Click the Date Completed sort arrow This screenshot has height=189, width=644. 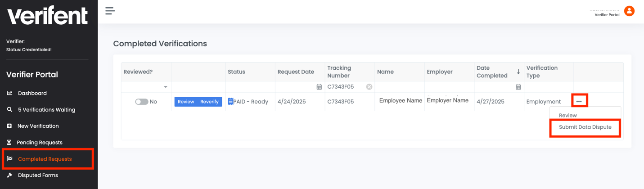pos(518,72)
